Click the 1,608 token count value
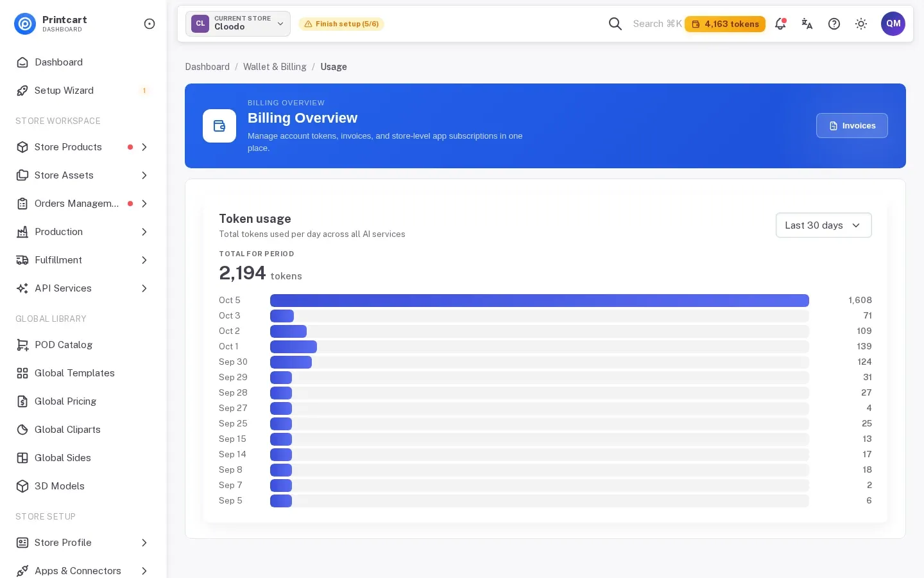This screenshot has width=924, height=578. 860,301
